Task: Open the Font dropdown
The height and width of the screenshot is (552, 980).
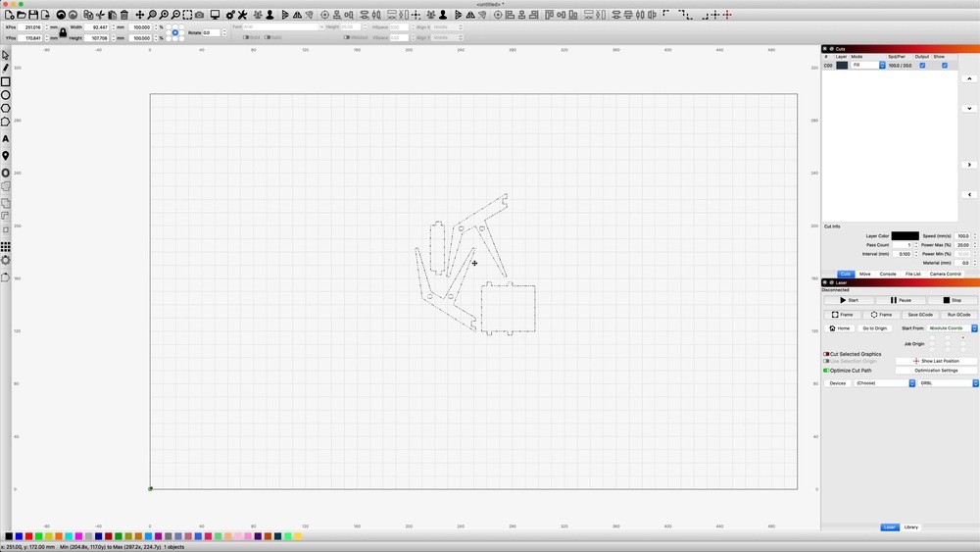Action: pos(283,26)
